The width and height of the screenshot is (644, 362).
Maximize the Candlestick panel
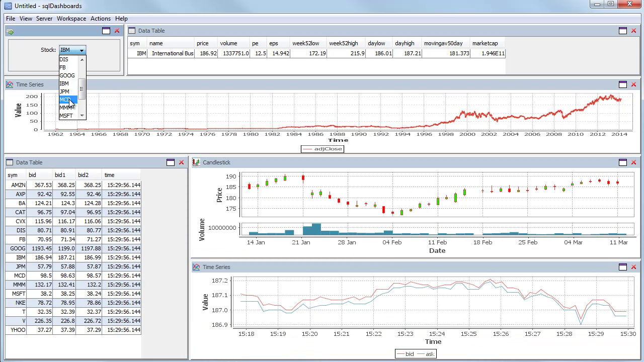coord(622,162)
